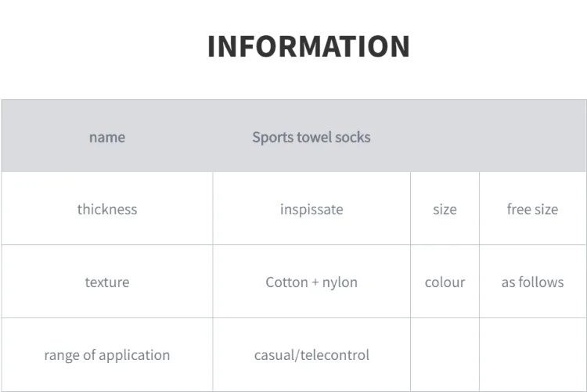Click the empty cell below 'colour'
The height and width of the screenshot is (392, 587).
[x=445, y=354]
